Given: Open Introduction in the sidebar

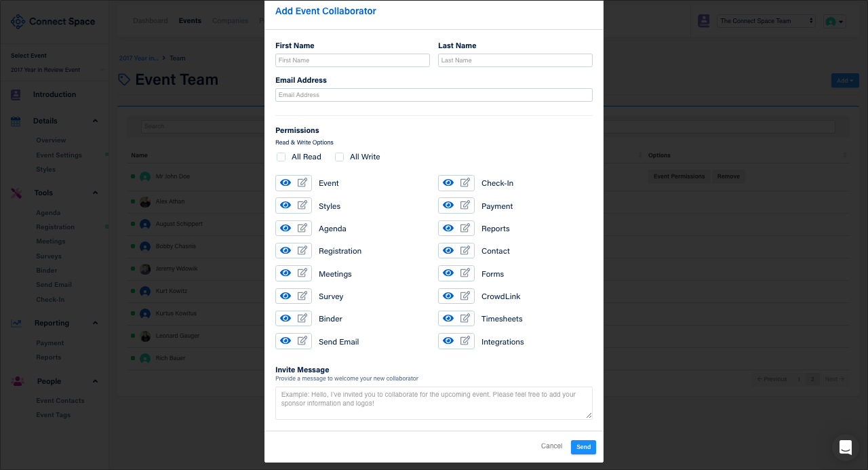Looking at the screenshot, I should tap(54, 94).
